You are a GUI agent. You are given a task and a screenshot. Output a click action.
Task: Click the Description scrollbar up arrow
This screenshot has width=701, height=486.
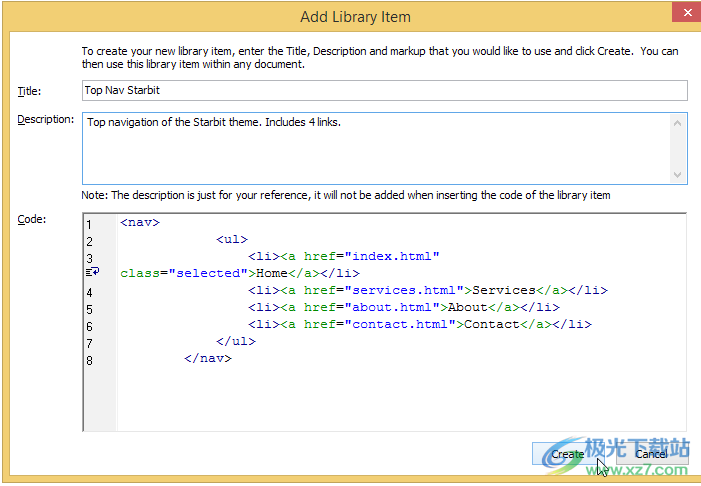[x=677, y=123]
